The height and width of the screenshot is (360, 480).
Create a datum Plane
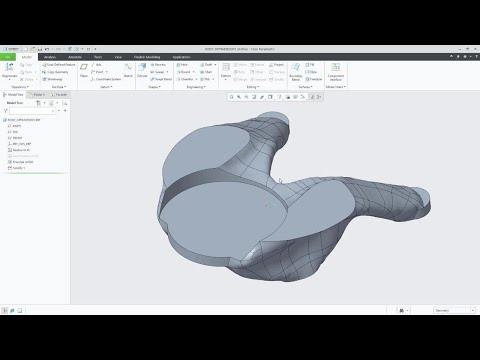pyautogui.click(x=84, y=70)
